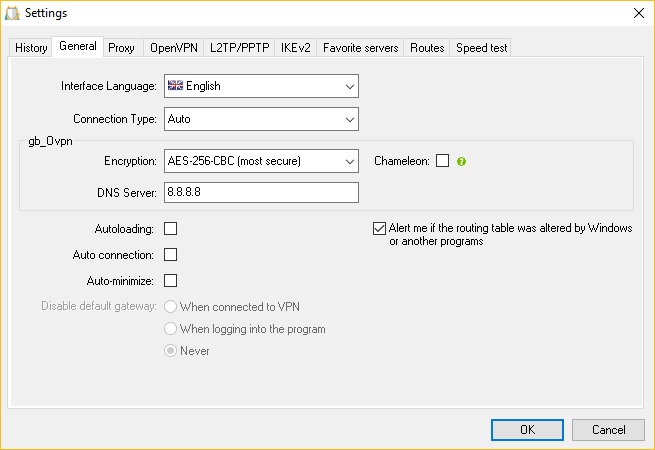Switch to the History tab
Viewport: 655px width, 450px height.
[31, 48]
